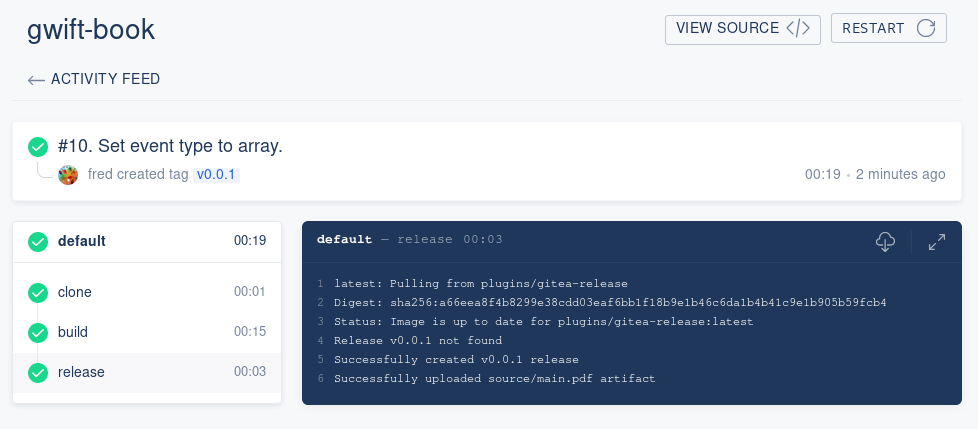Restart the build

tap(889, 29)
